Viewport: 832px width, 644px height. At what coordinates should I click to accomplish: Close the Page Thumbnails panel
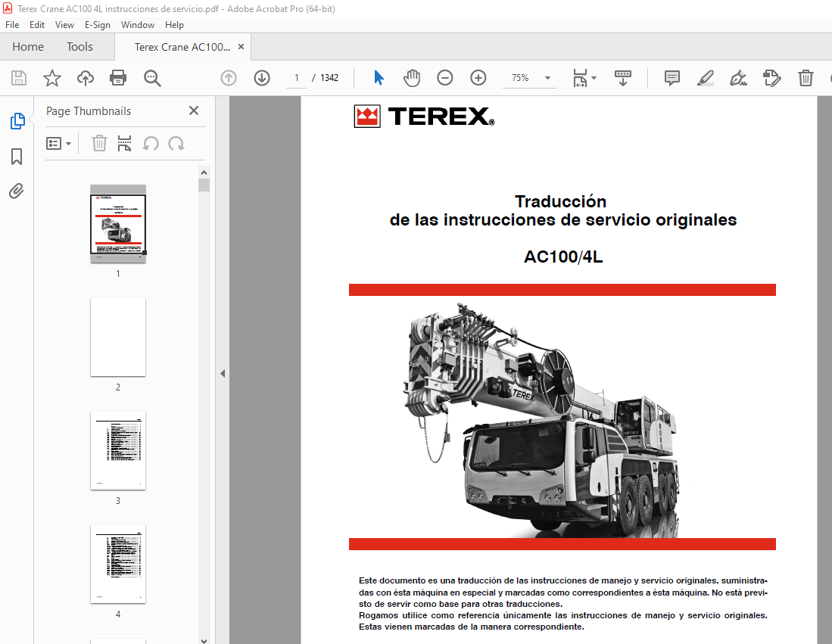tap(194, 110)
